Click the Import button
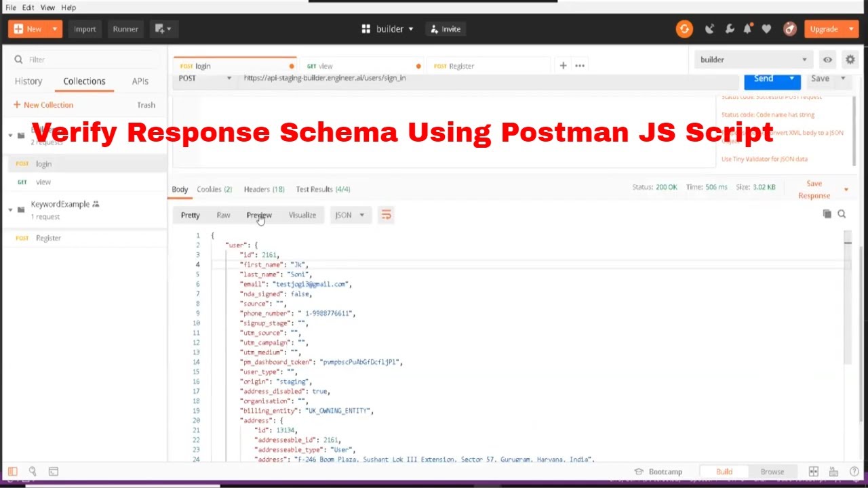This screenshot has height=488, width=868. pos(85,29)
